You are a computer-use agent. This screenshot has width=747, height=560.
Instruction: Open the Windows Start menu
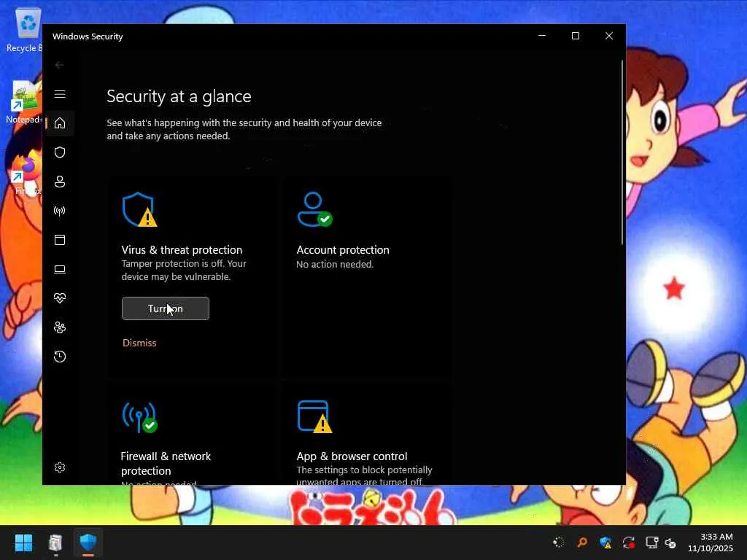tap(23, 542)
